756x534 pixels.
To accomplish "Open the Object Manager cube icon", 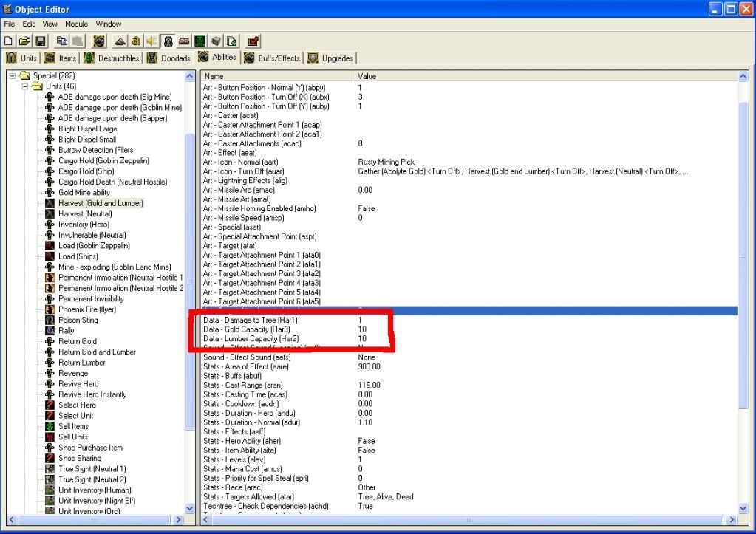I will click(216, 41).
